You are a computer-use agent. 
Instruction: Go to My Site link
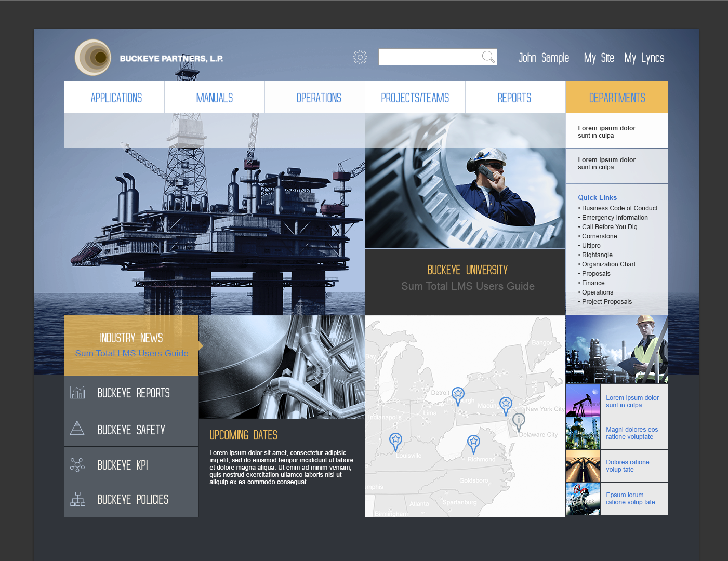(599, 58)
